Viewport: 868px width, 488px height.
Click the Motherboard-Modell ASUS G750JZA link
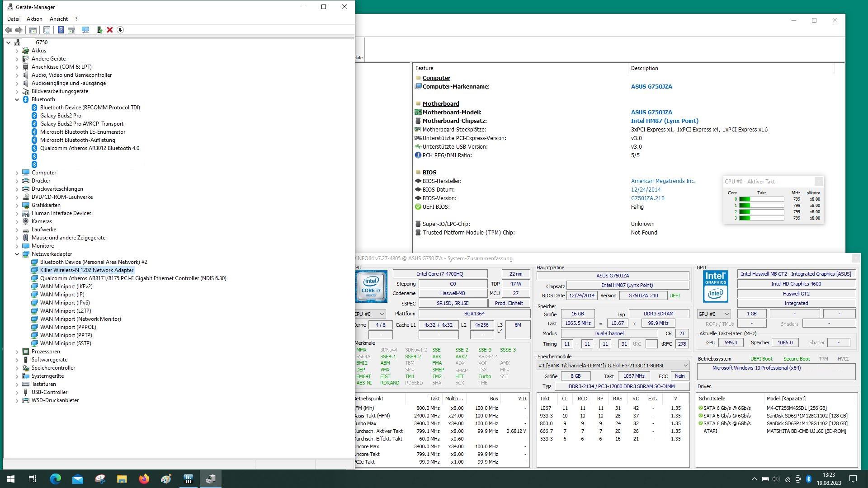[651, 113]
